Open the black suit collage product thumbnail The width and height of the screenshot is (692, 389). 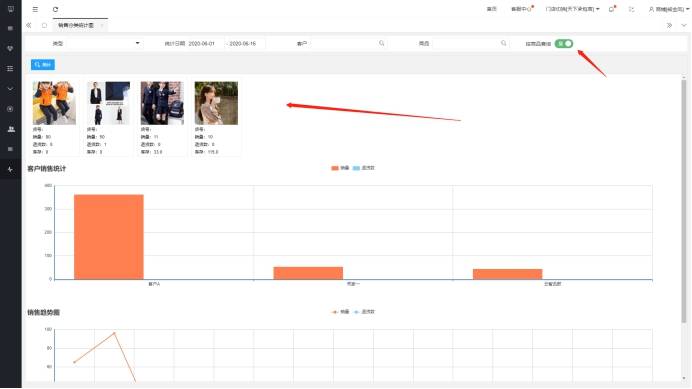click(x=109, y=103)
